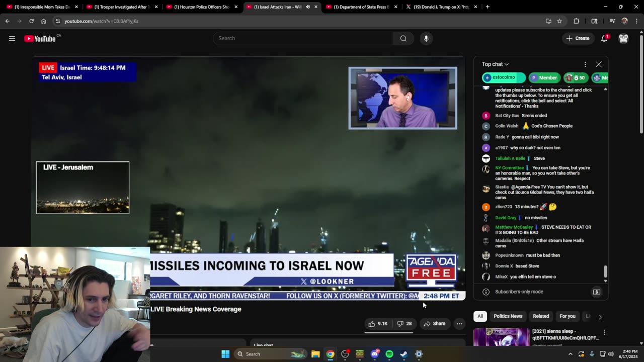This screenshot has width=644, height=362.
Task: Click chat author Tallulah A Belle
Action: [x=510, y=158]
